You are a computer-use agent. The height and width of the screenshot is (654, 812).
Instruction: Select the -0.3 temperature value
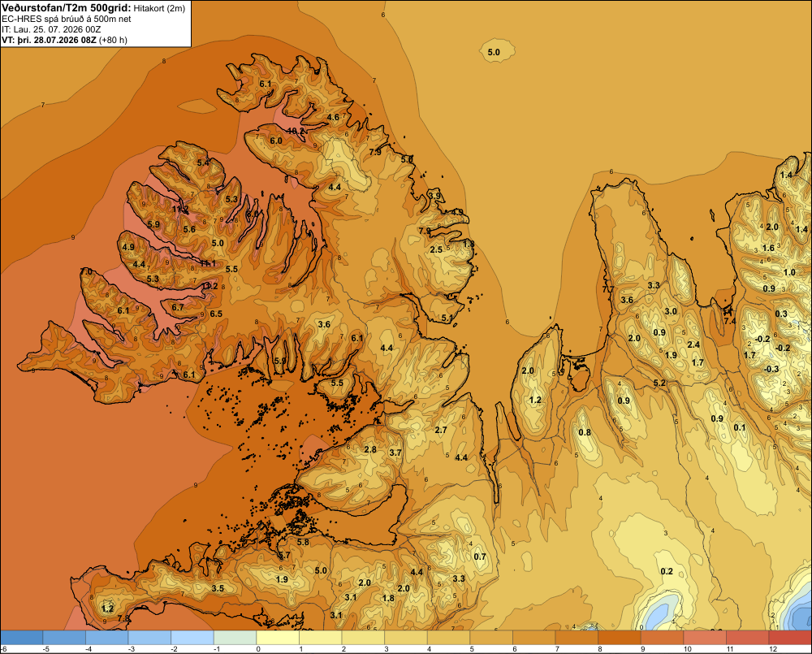[771, 369]
